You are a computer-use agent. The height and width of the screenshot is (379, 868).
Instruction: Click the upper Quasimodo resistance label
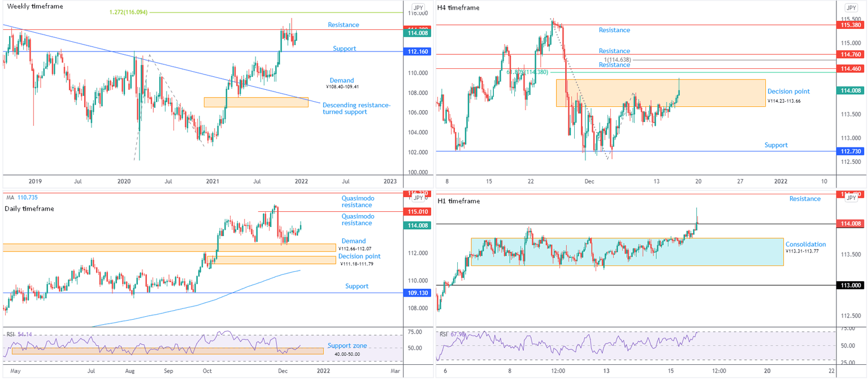pyautogui.click(x=358, y=202)
